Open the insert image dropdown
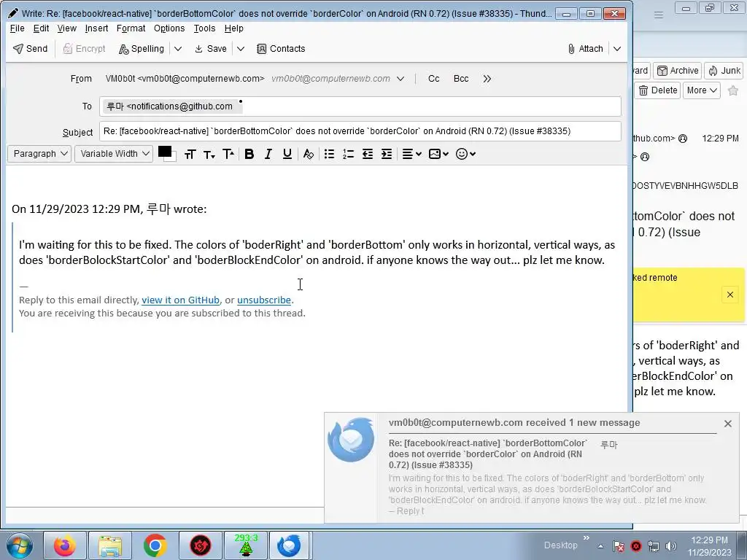The width and height of the screenshot is (747, 560). pos(438,154)
